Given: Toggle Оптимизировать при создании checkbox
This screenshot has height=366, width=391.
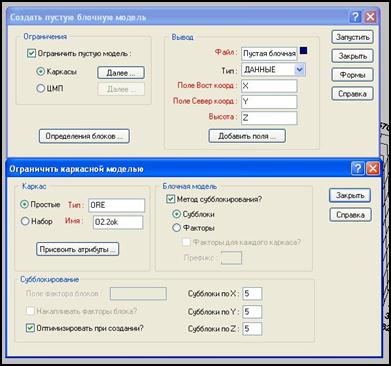Looking at the screenshot, I should pyautogui.click(x=30, y=328).
